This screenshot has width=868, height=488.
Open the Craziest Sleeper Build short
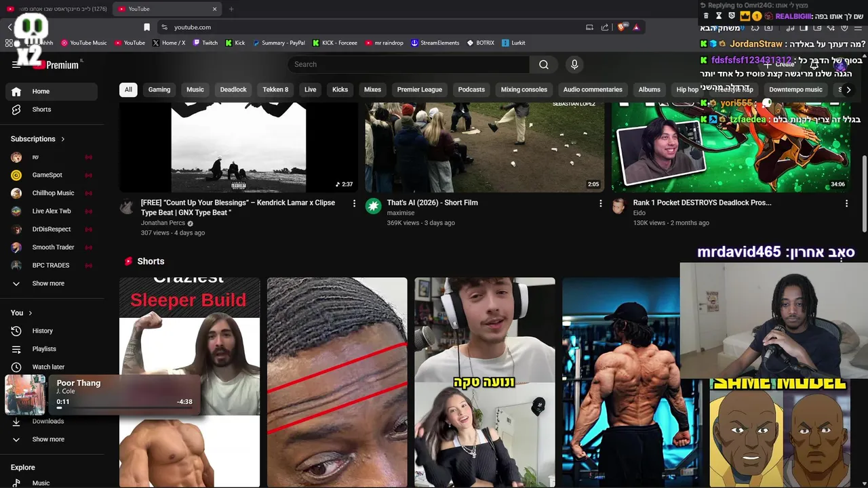click(x=189, y=382)
